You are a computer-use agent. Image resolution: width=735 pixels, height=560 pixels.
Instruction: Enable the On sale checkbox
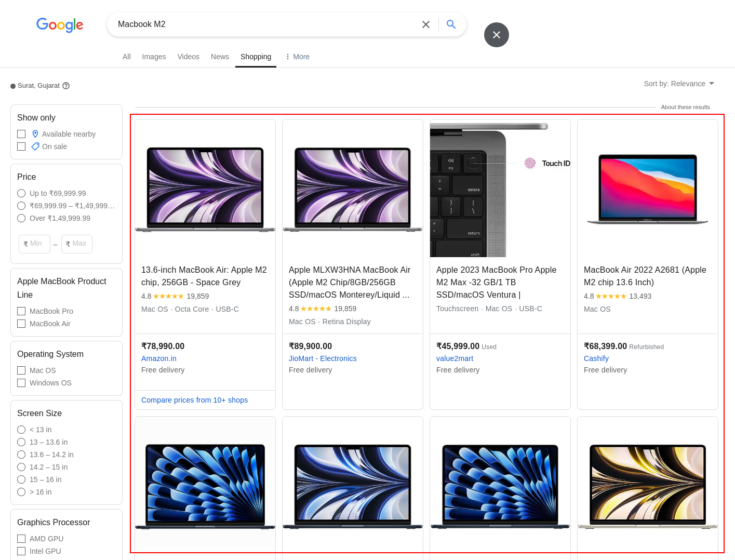21,146
